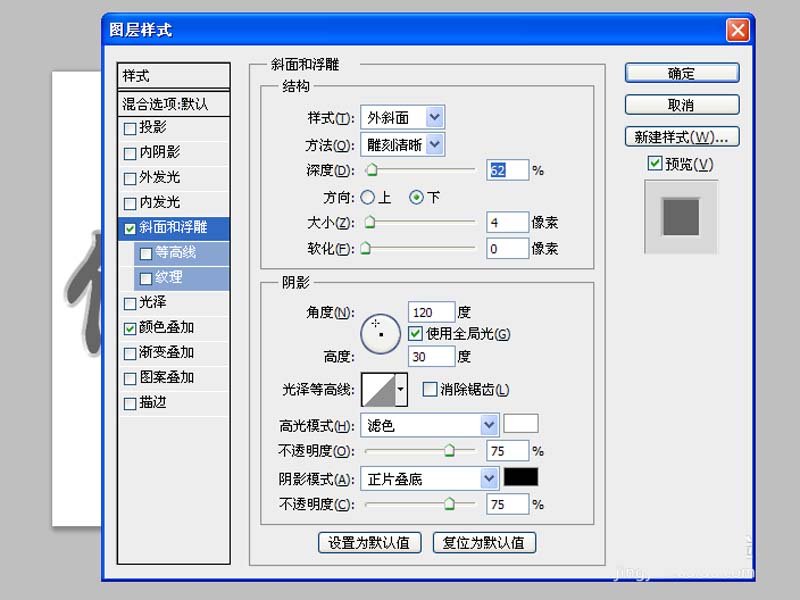The height and width of the screenshot is (600, 800).
Task: Click the highlight 不透明度(O) slider handle
Action: click(449, 450)
